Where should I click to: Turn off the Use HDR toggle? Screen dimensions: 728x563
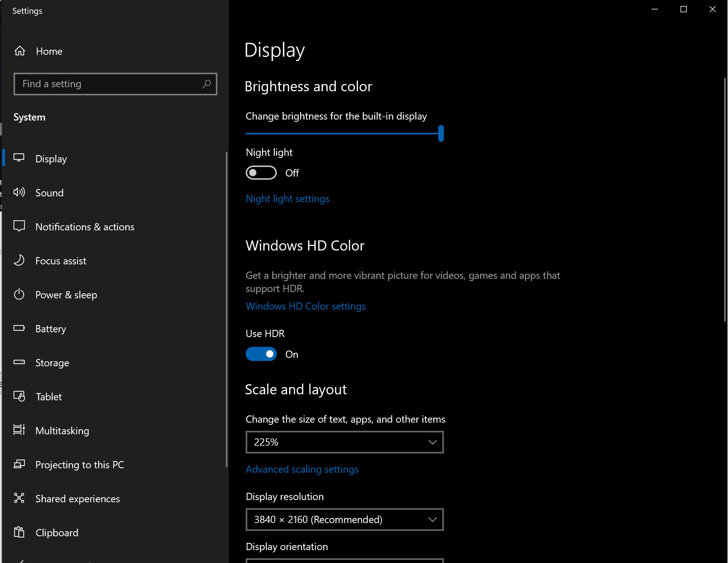tap(261, 354)
